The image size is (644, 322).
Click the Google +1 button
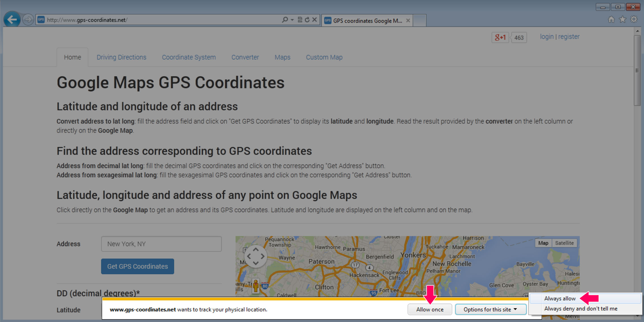point(500,38)
